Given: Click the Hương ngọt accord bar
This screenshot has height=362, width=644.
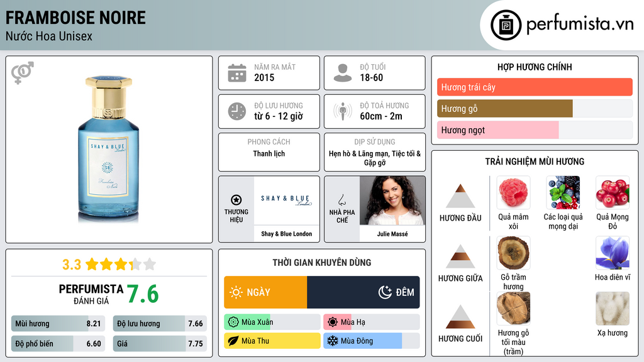Looking at the screenshot, I should 535,129.
